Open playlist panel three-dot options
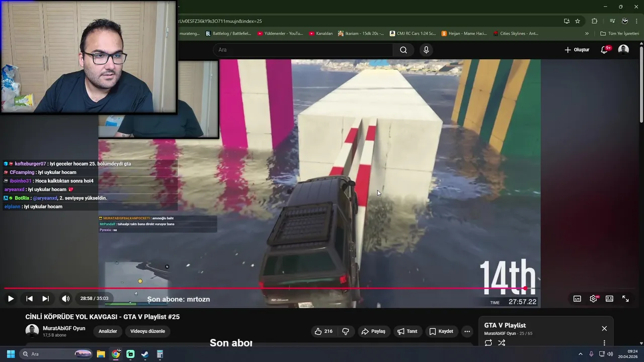Screen dimensions: 644x362 click(x=604, y=343)
